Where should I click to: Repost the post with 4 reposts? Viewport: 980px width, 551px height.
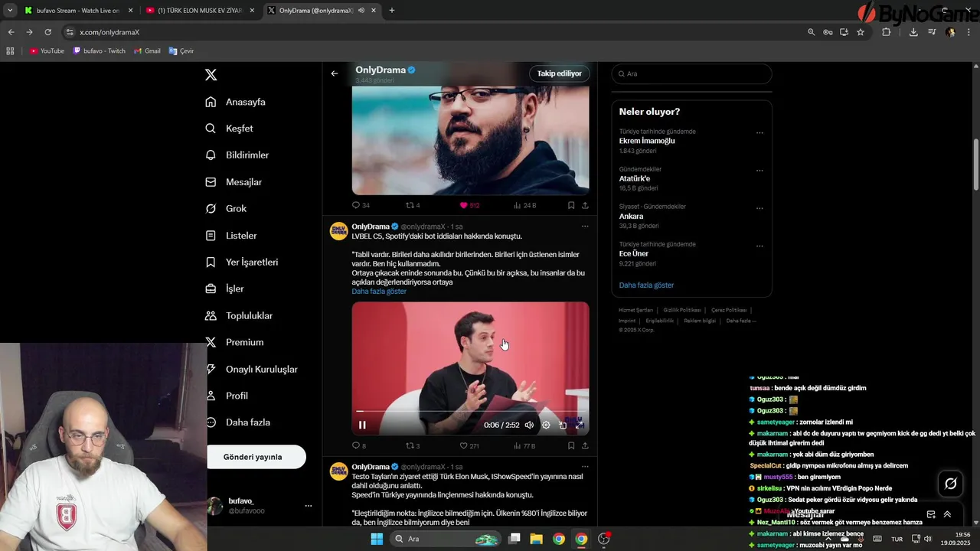click(x=413, y=205)
